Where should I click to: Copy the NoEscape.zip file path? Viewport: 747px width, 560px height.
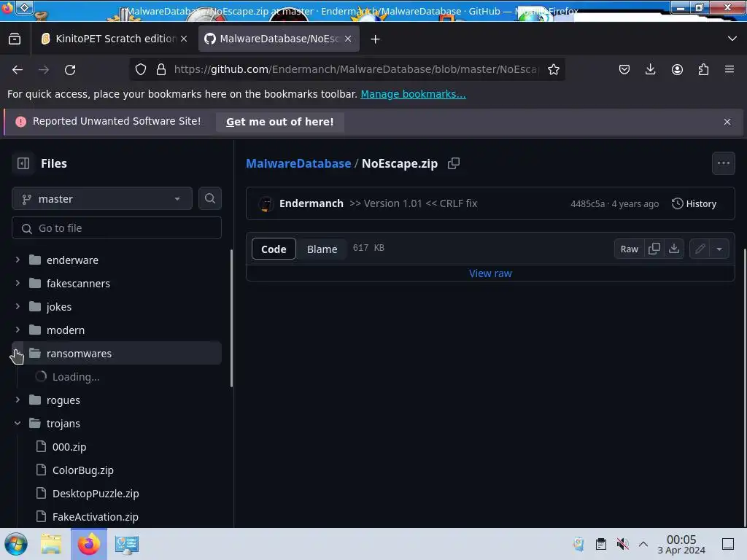click(454, 163)
